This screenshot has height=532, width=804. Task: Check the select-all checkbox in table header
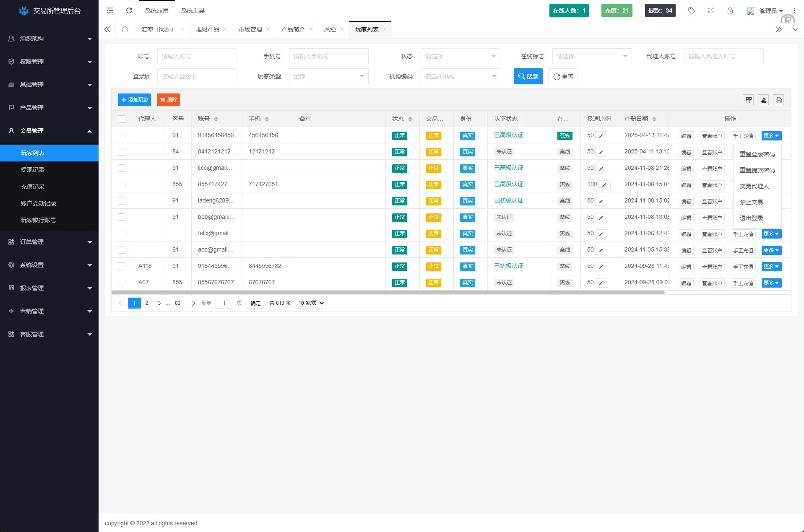[x=122, y=119]
